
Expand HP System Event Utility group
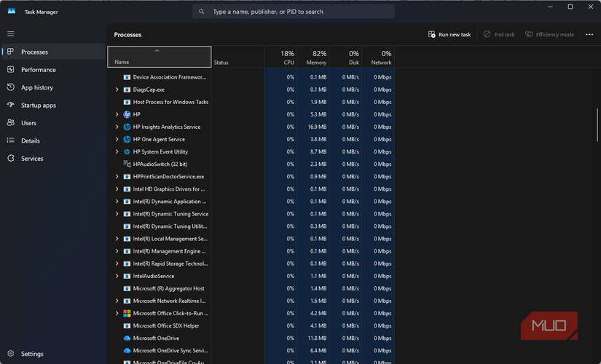[117, 151]
